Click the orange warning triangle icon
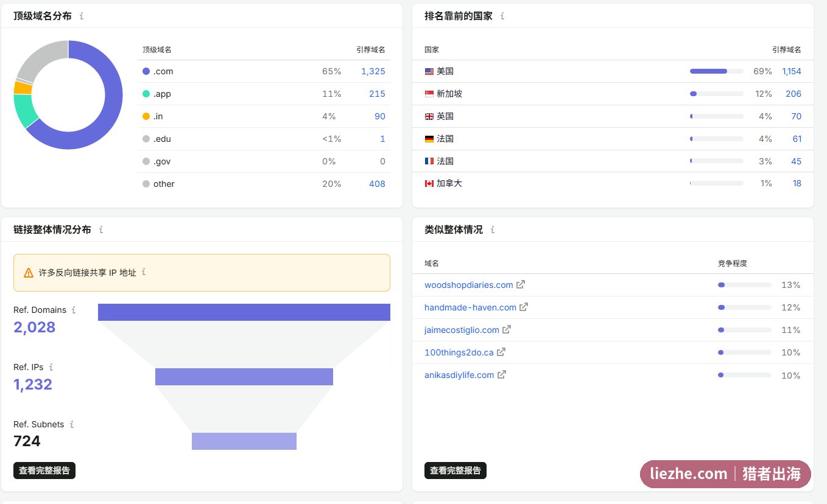This screenshot has width=827, height=504. pos(29,273)
